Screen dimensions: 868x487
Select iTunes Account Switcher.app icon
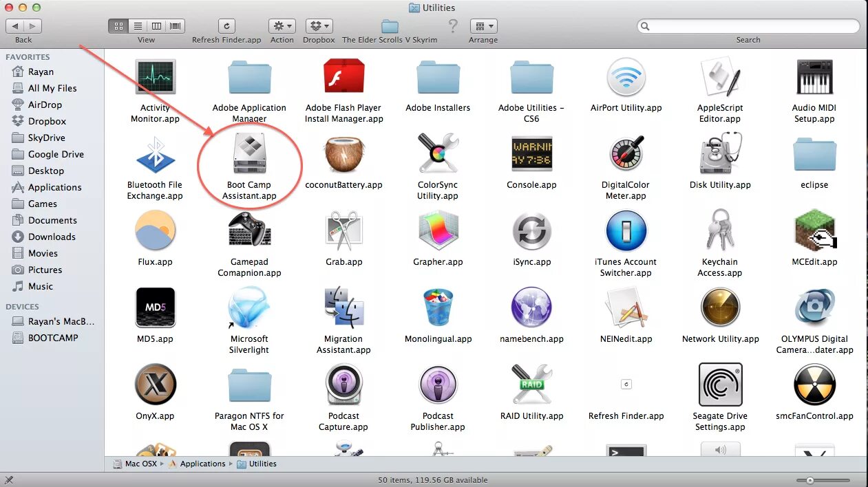point(626,231)
